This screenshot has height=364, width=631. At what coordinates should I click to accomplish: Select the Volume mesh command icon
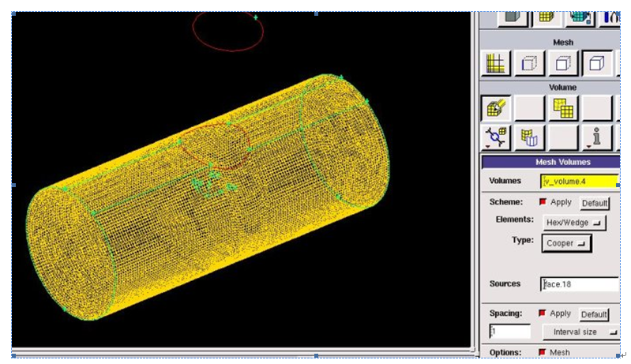click(596, 62)
